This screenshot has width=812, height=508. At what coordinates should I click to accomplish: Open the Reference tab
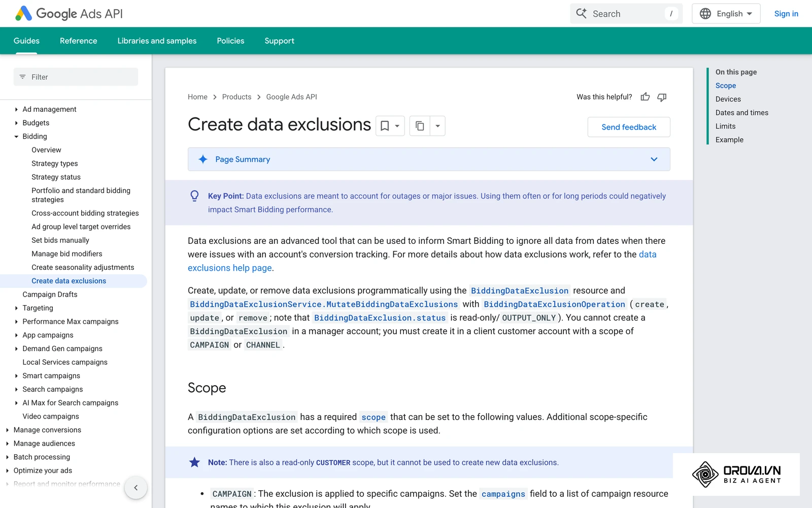(78, 41)
